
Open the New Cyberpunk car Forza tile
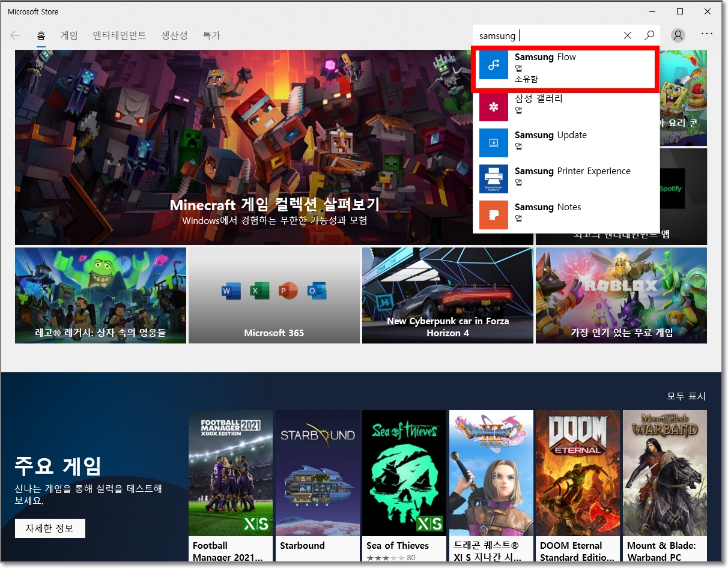447,295
